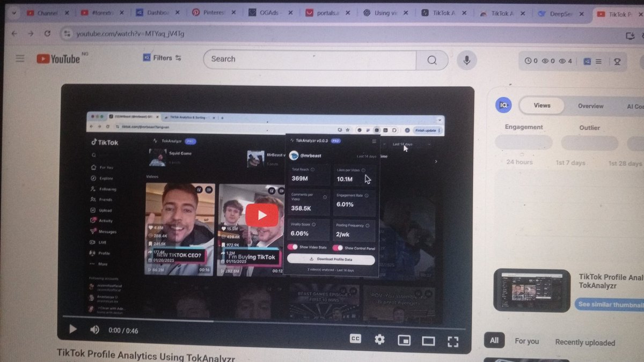Play video with the red center button
This screenshot has width=644, height=362.
[x=262, y=215]
